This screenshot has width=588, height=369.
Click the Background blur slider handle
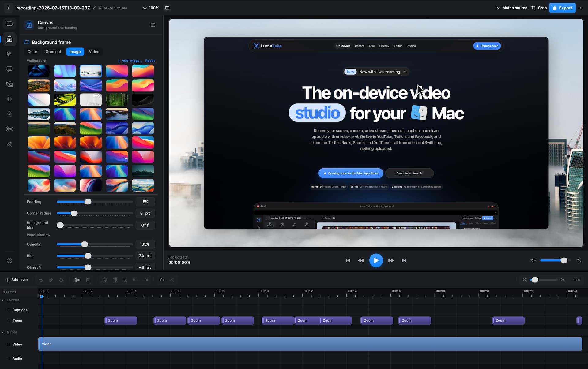point(60,225)
